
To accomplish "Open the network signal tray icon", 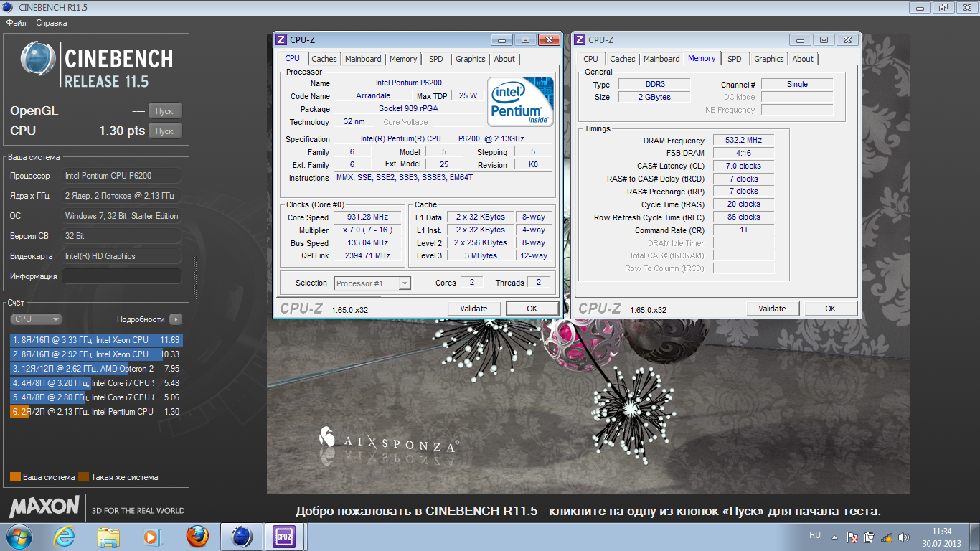I will coord(887,537).
